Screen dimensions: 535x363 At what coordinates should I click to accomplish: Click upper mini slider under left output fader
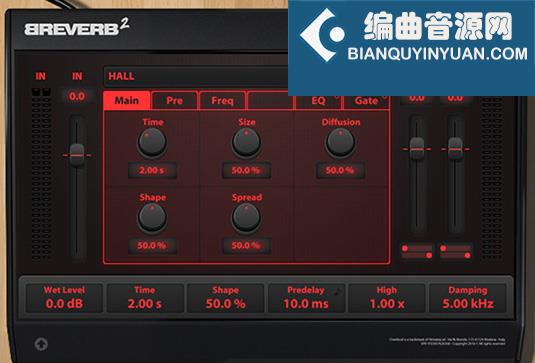417,248
